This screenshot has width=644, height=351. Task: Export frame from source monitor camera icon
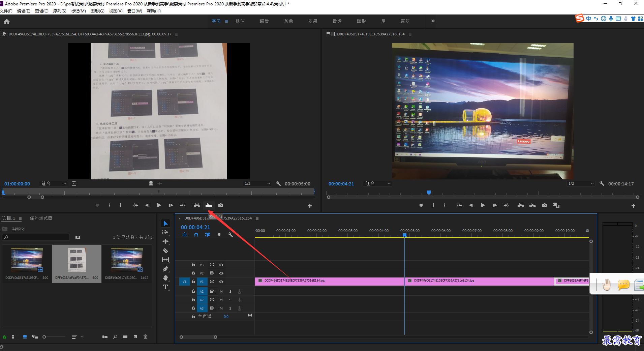(221, 205)
